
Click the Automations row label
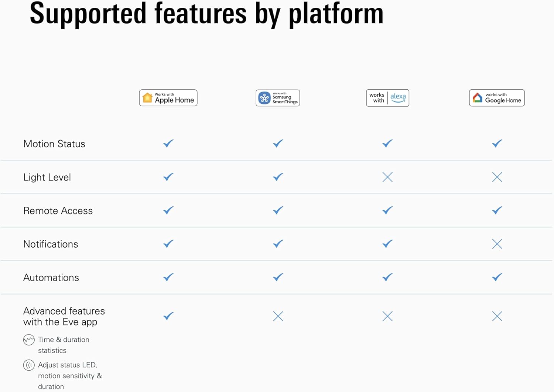click(x=51, y=278)
